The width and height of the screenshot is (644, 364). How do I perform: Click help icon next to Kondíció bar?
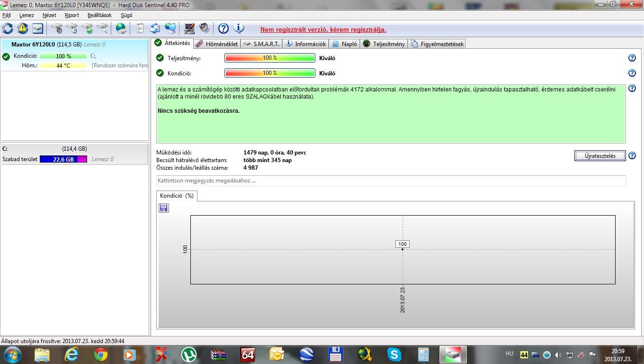click(x=632, y=73)
